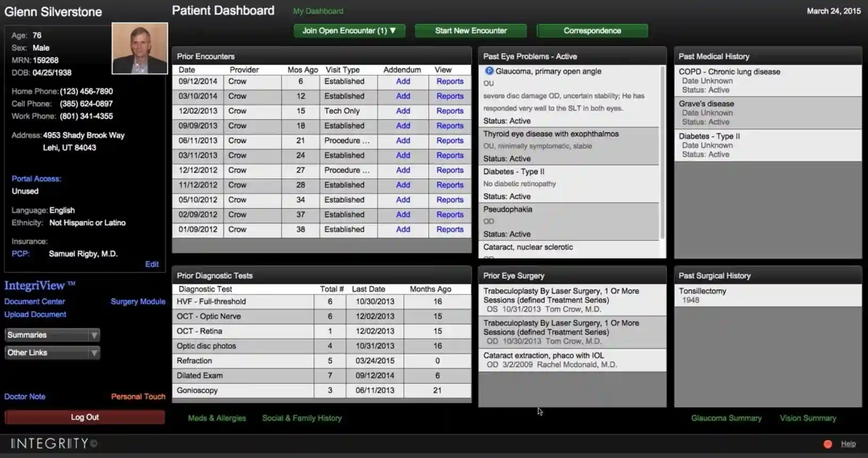View Reports for 12/12/2012 procedure

pyautogui.click(x=450, y=171)
